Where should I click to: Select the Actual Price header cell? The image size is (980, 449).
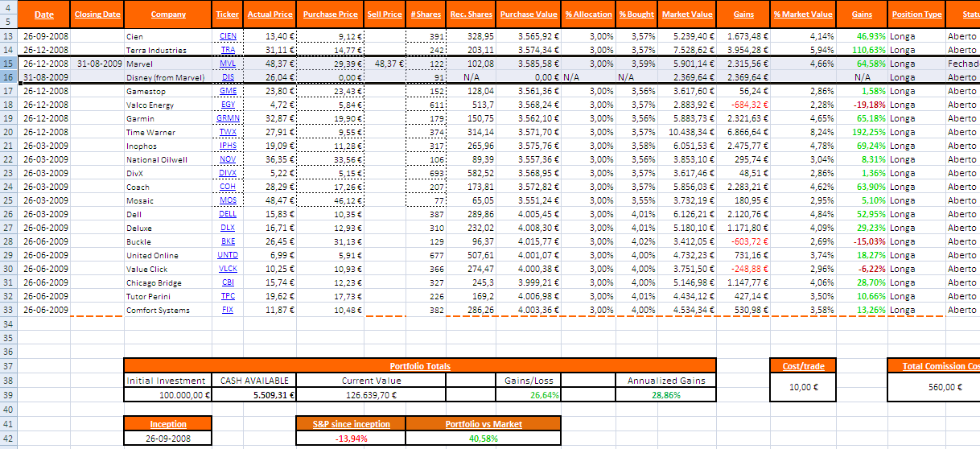(x=270, y=14)
